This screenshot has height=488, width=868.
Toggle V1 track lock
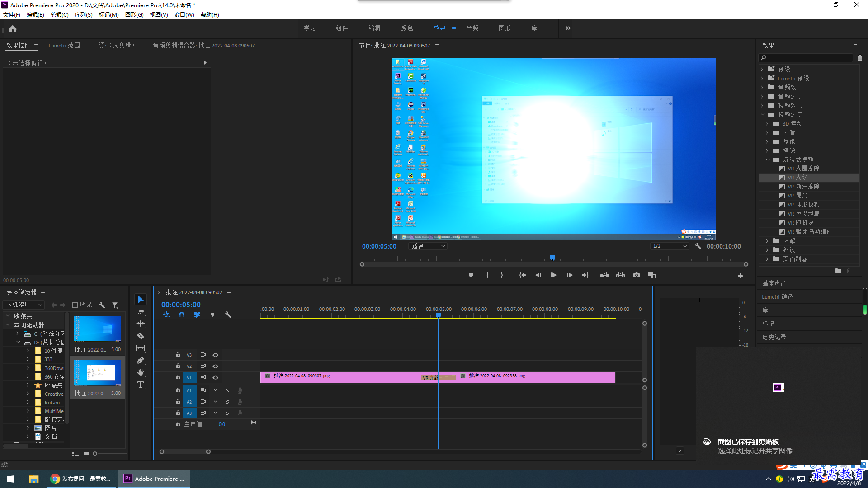pos(178,377)
